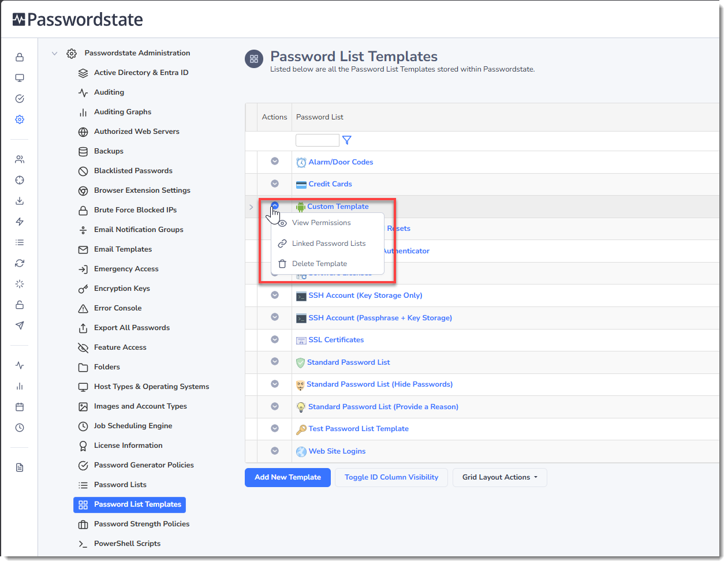
Task: Open License Information
Action: click(x=128, y=446)
